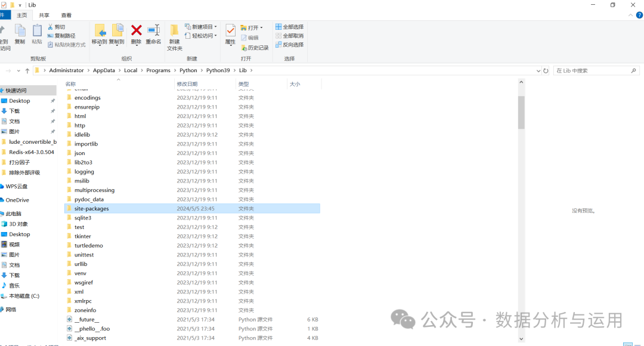
Task: Expand the Quick Access Toolbar customize arrow
Action: click(20, 5)
